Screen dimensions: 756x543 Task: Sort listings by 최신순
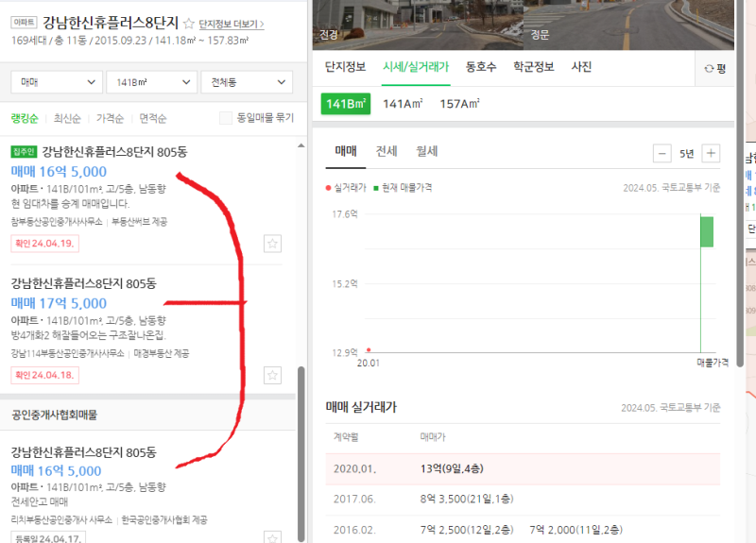(67, 118)
